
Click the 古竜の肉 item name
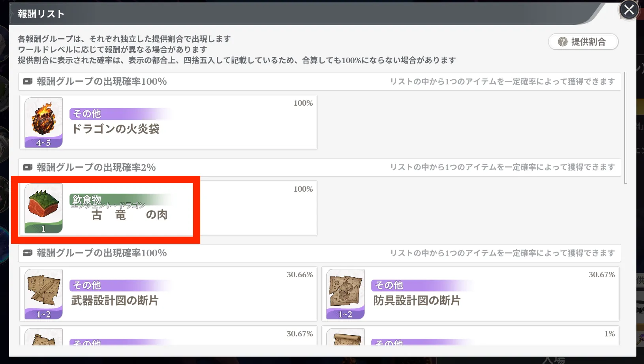tap(129, 215)
